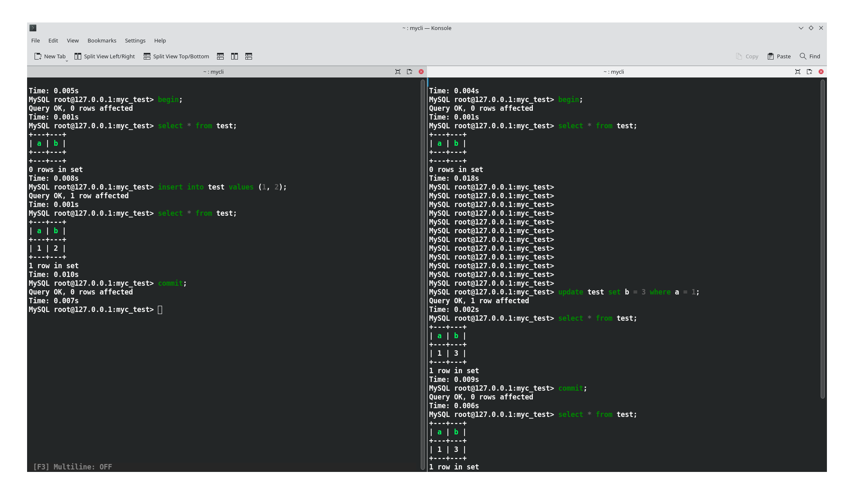Image resolution: width=854 pixels, height=504 pixels.
Task: Detach the right mycli pane
Action: click(x=809, y=72)
